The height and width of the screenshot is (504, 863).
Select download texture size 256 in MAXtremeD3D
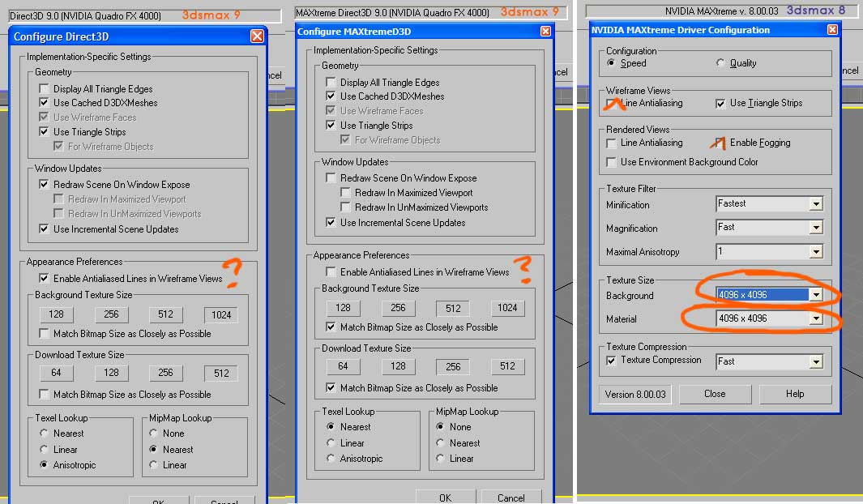coord(453,366)
